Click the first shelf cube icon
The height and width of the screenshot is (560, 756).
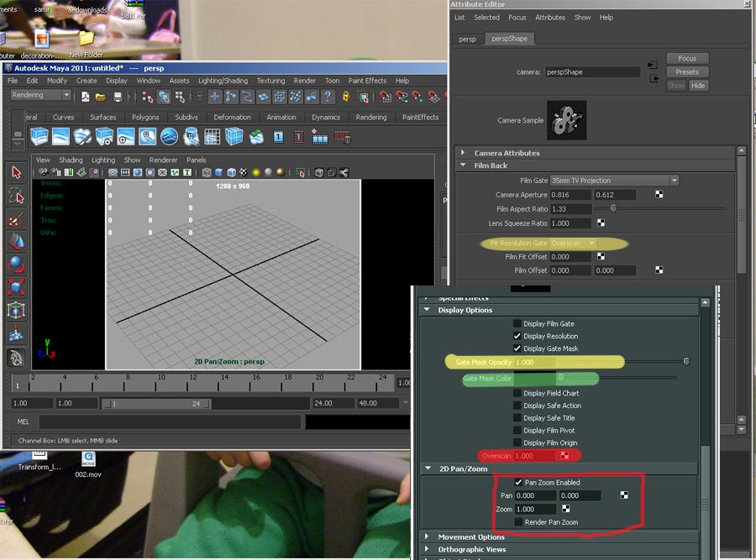[39, 137]
